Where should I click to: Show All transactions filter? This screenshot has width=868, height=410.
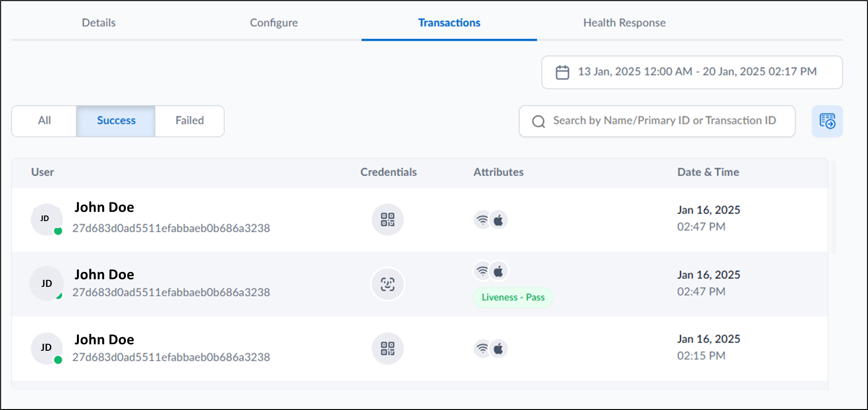click(x=44, y=121)
